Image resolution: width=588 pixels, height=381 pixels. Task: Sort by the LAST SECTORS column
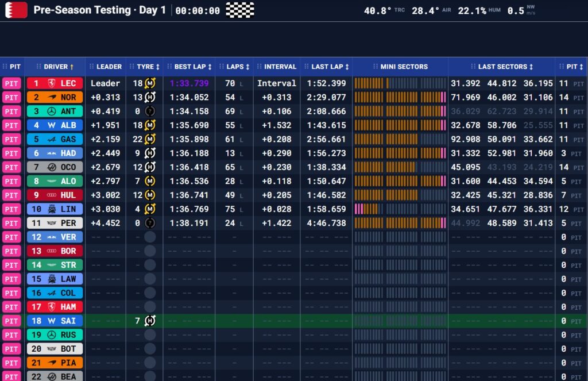pos(502,67)
